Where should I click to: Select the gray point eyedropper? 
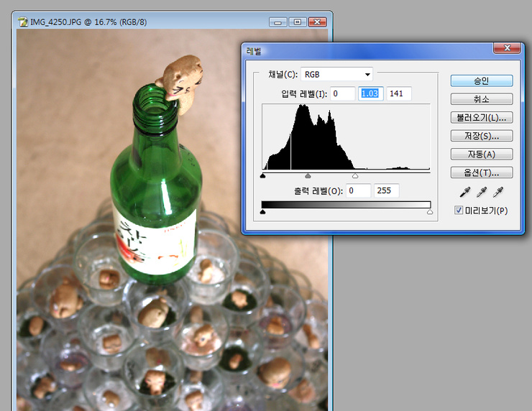[482, 192]
